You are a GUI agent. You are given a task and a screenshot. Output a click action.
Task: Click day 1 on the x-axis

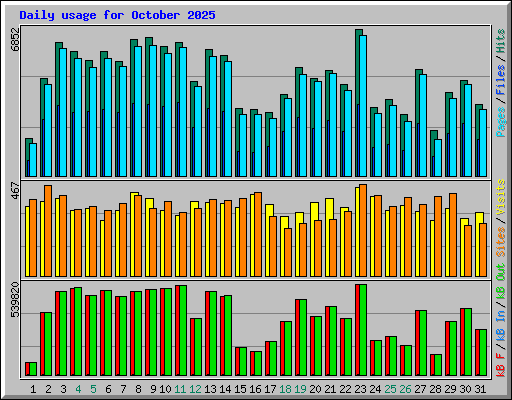pos(33,389)
